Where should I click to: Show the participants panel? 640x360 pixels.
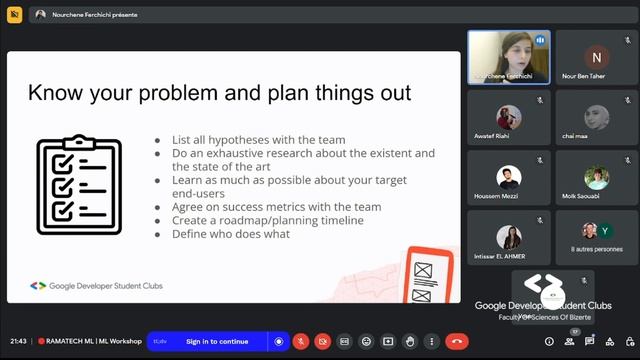[569, 342]
